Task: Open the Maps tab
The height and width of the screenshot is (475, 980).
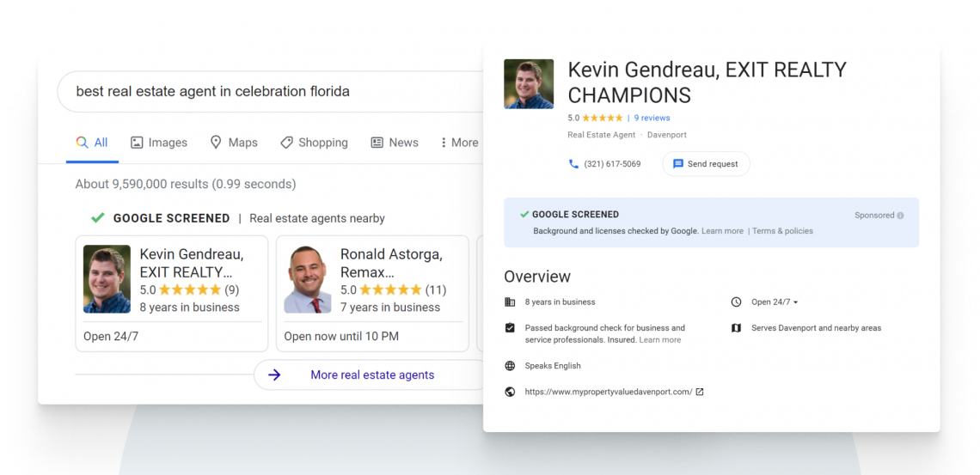Action: pyautogui.click(x=234, y=143)
